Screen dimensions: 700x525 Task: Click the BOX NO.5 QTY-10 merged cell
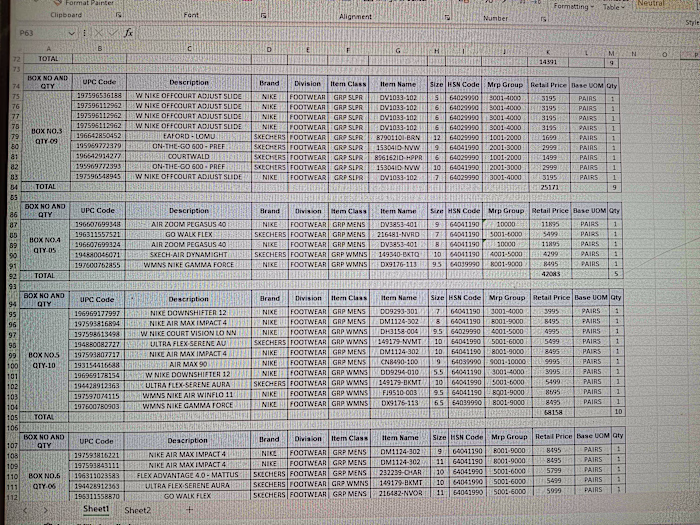tap(42, 360)
